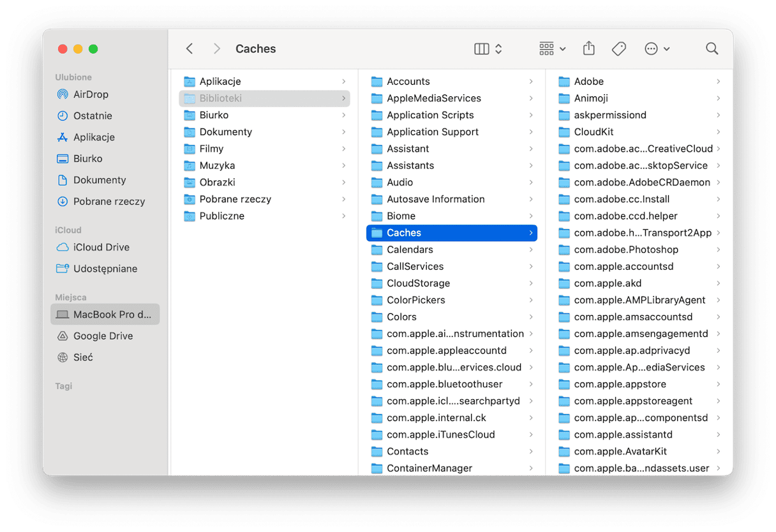Expand the CallServices folder chevron

(531, 266)
